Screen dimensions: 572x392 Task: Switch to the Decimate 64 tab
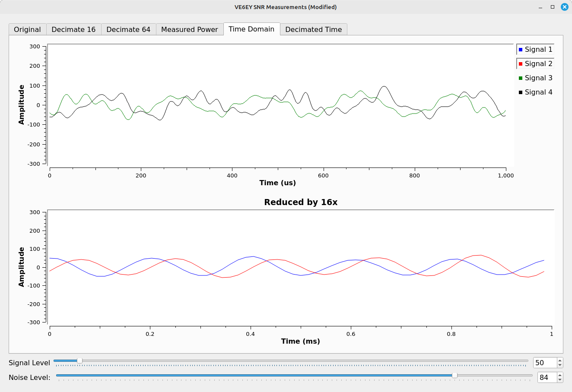click(128, 29)
